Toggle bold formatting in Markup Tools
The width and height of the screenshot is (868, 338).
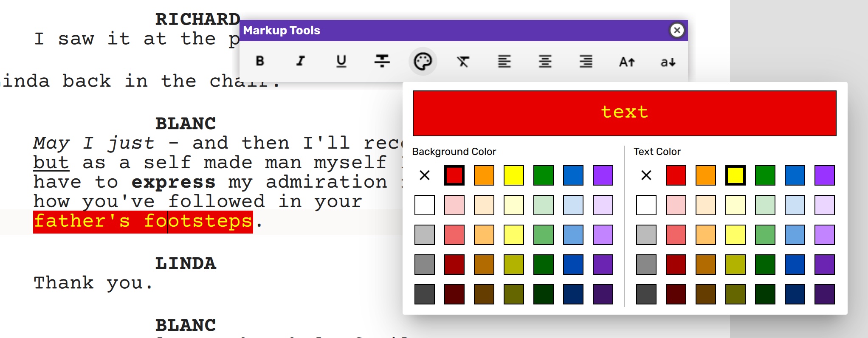tap(260, 62)
